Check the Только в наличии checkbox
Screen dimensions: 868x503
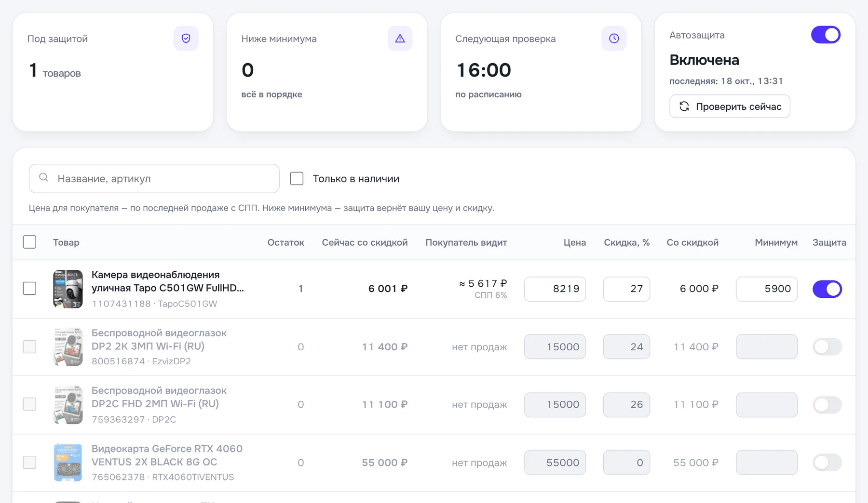[x=297, y=179]
